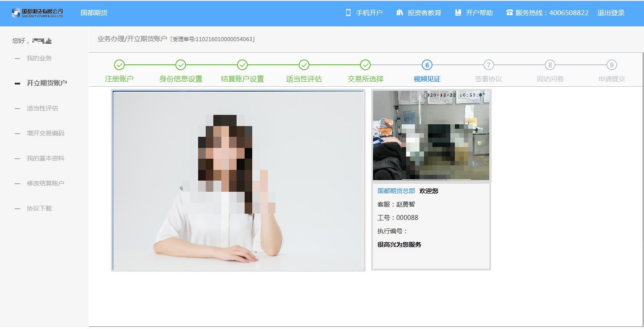
Task: Click the help book icon beside 开户帮助
Action: click(x=458, y=13)
